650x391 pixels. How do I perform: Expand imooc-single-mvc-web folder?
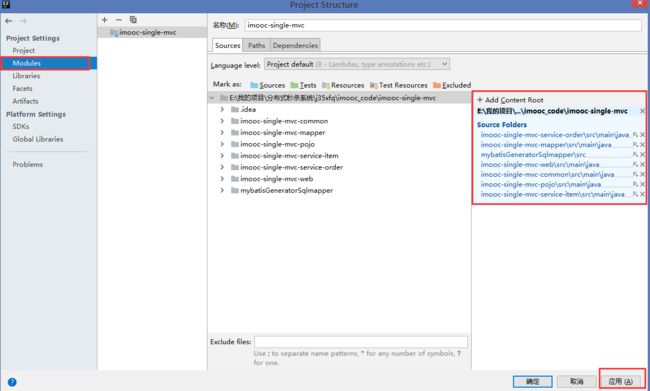click(222, 179)
